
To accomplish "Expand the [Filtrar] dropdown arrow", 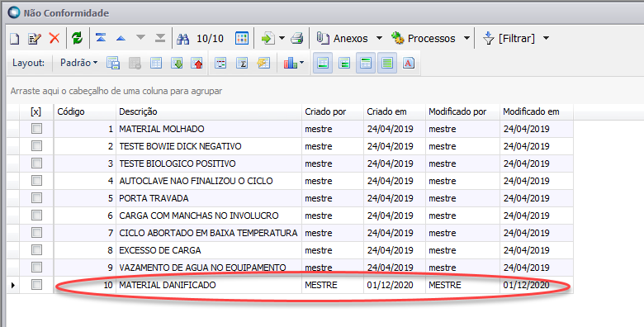I will 546,38.
